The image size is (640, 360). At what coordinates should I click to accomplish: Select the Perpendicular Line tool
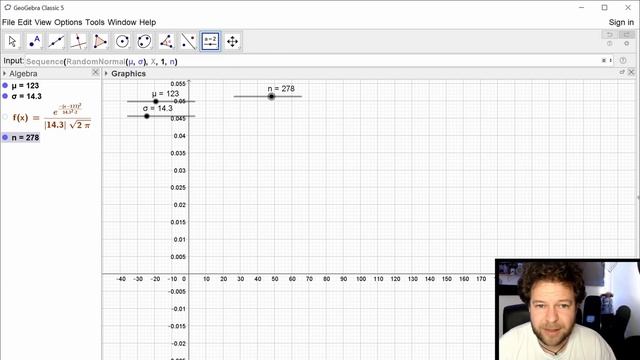coord(78,41)
